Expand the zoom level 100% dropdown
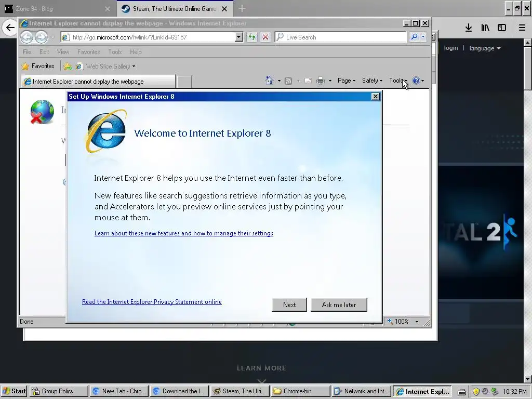Viewport: 532px width, 399px height. point(417,321)
